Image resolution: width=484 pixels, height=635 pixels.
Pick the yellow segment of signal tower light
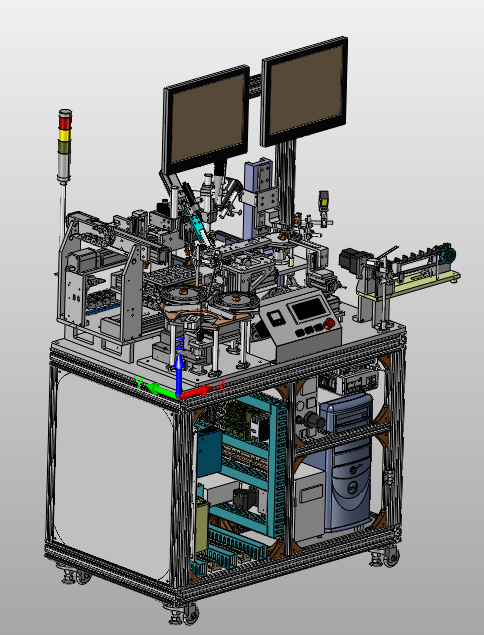coord(64,134)
